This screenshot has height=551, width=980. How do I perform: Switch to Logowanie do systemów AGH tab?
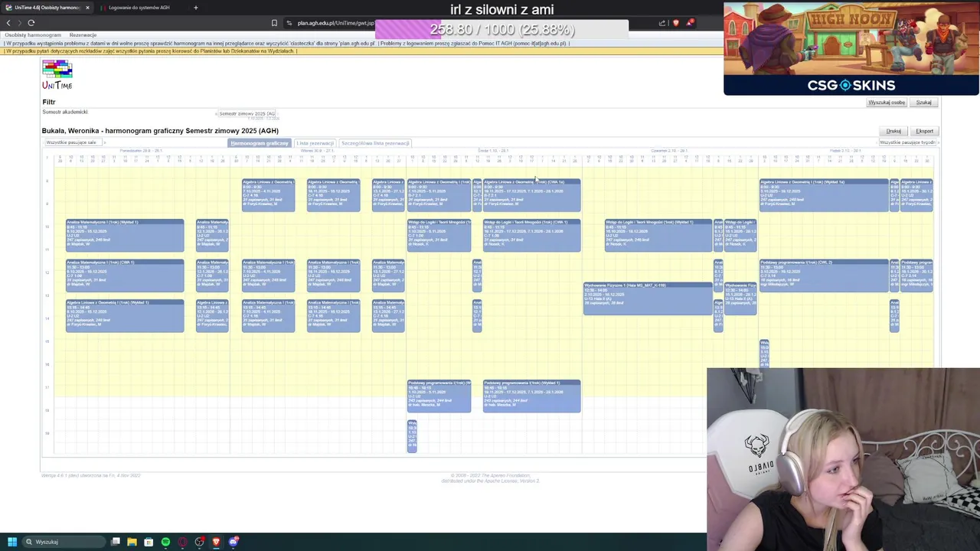tap(139, 8)
